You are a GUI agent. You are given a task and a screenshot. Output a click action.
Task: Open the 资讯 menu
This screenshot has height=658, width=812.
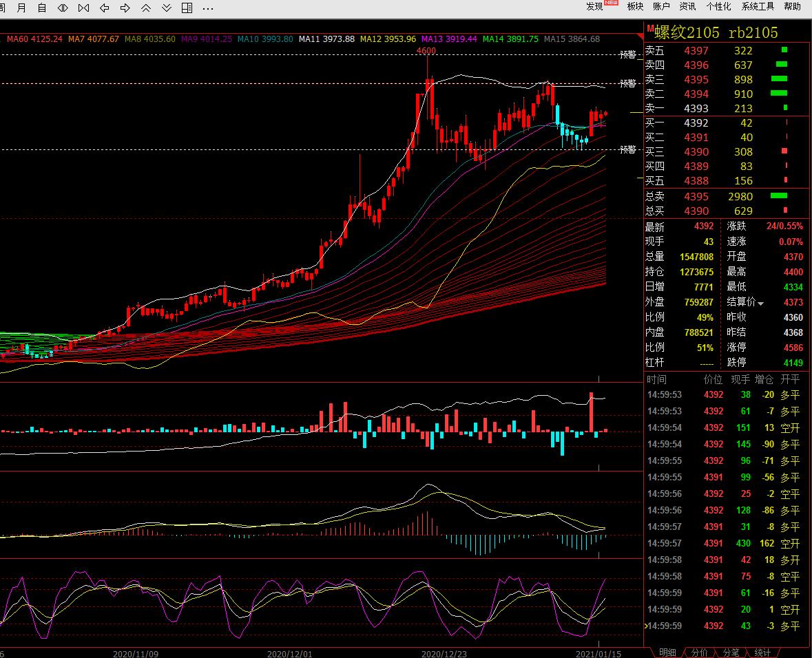click(x=688, y=6)
